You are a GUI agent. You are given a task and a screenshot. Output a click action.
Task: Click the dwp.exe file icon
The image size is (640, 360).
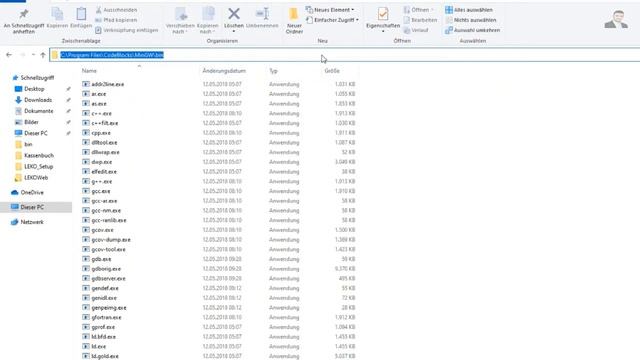pos(86,162)
